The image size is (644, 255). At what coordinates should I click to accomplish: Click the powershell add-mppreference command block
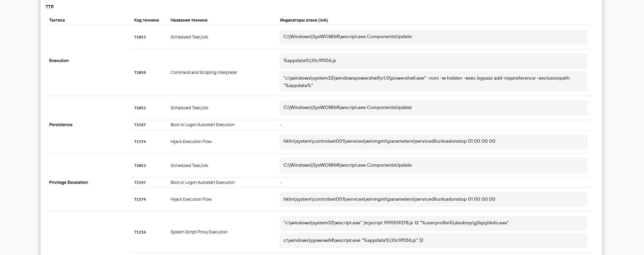click(433, 81)
